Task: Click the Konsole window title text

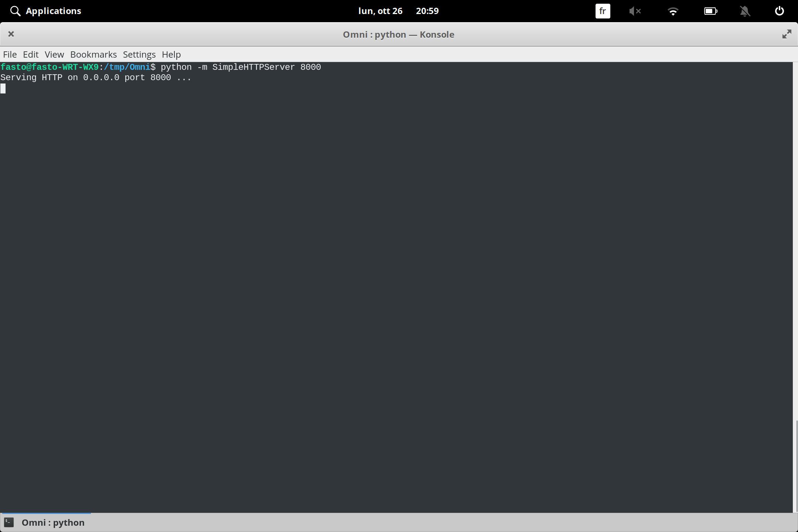Action: (398, 34)
